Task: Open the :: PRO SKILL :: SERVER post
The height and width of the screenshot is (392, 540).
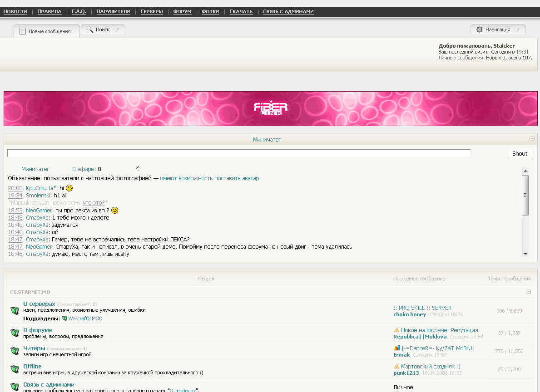Action: tap(422, 308)
